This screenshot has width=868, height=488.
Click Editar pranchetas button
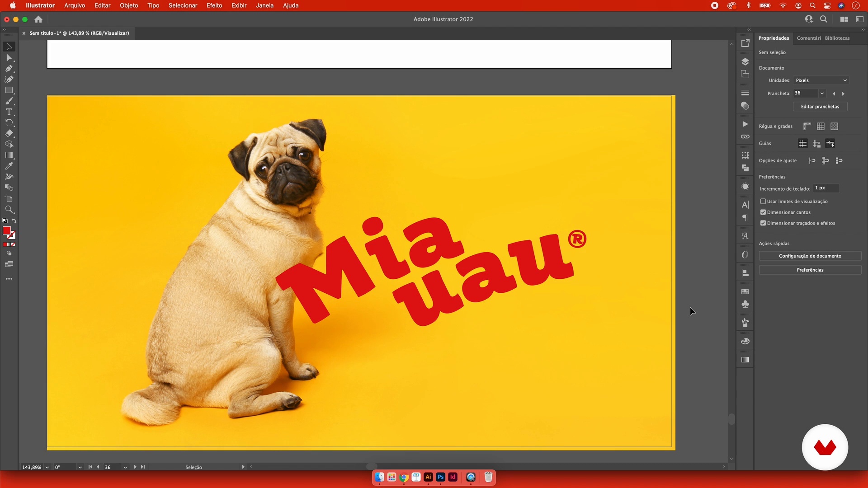click(x=820, y=107)
